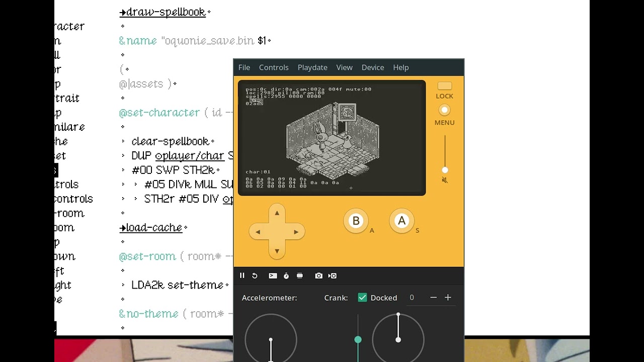Click the muted speaker icon below the volume slider
644x362 pixels.
[x=445, y=180]
